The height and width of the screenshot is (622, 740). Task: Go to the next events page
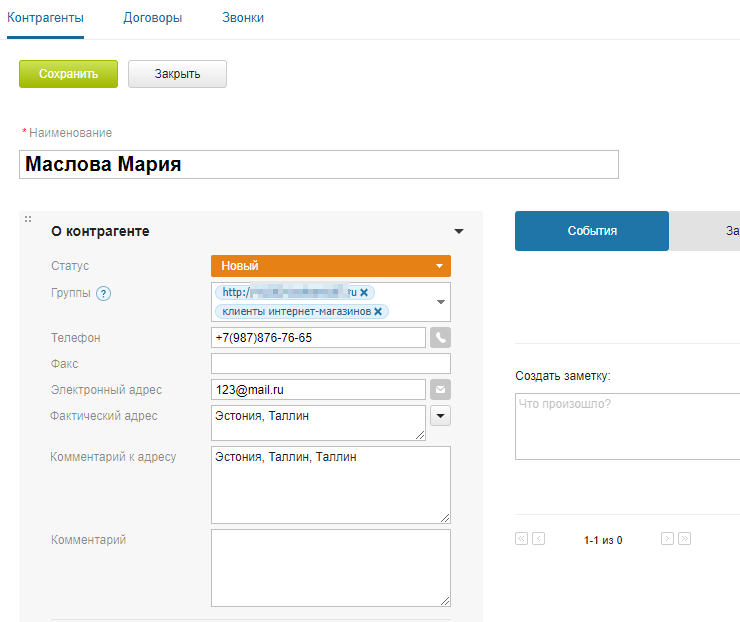(667, 539)
